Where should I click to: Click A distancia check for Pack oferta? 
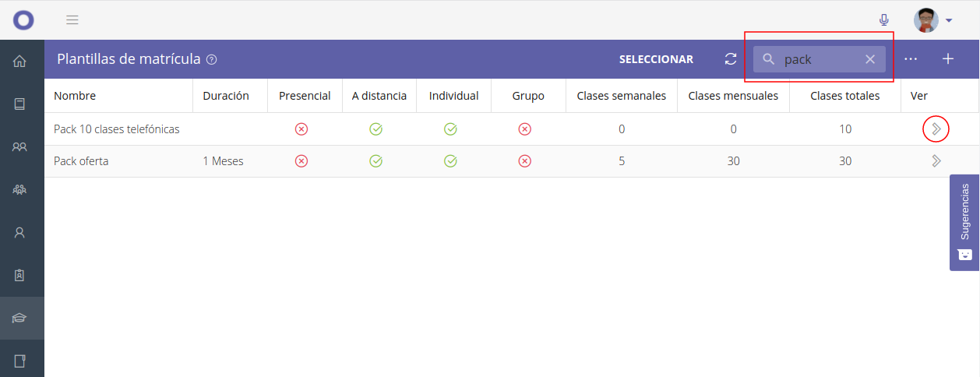[x=375, y=161]
